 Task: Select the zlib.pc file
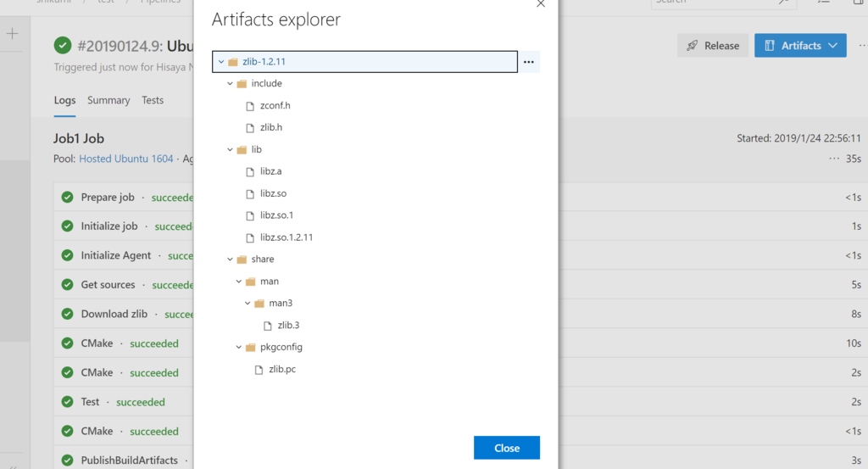(x=282, y=369)
